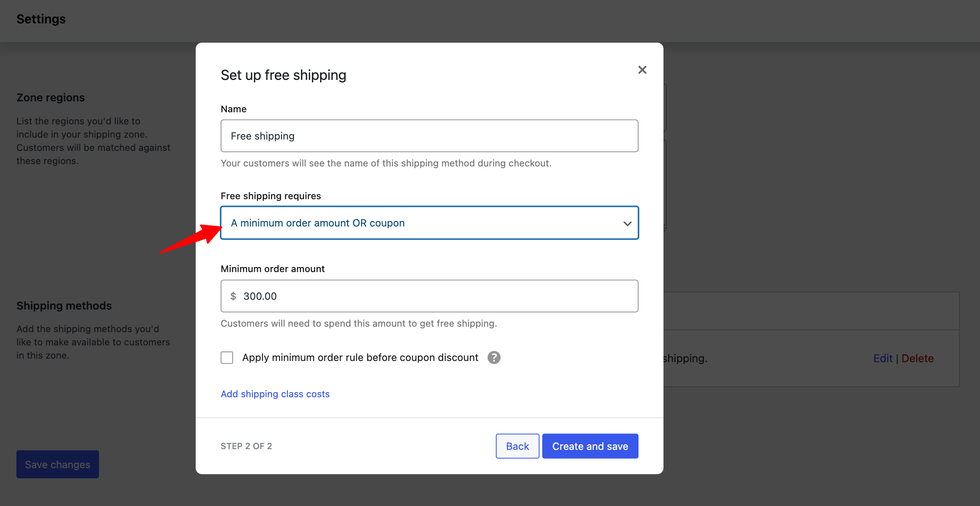Open Add shipping class costs
Screen dimensions: 980x506
click(x=275, y=394)
